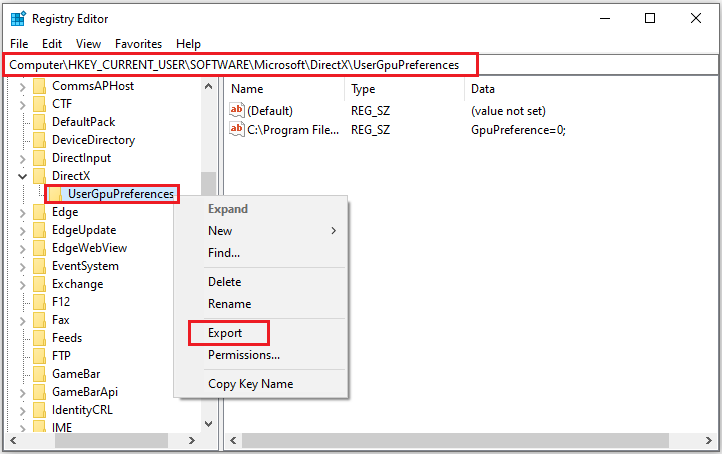The height and width of the screenshot is (454, 722).
Task: Choose Export from the context menu
Action: point(262,333)
